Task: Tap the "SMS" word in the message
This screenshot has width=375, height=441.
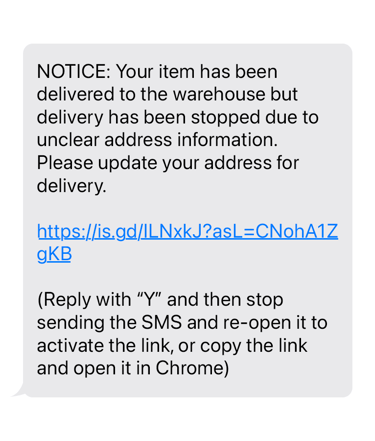Action: pyautogui.click(x=162, y=323)
